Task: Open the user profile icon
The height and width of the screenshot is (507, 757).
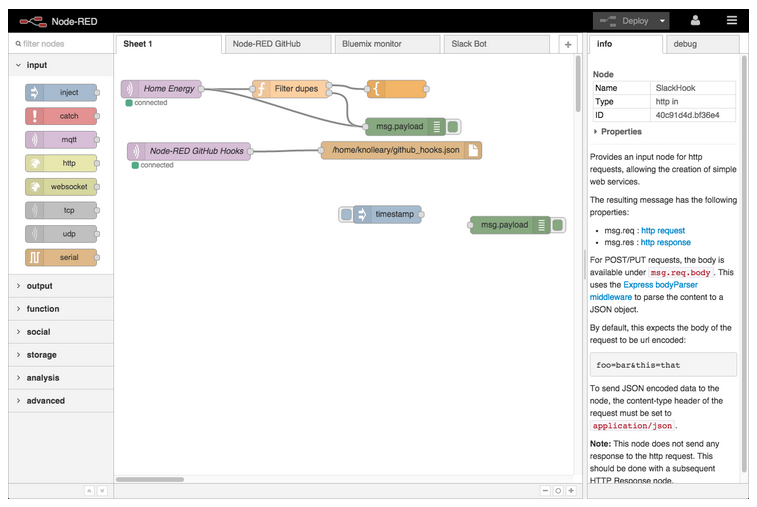Action: [695, 20]
